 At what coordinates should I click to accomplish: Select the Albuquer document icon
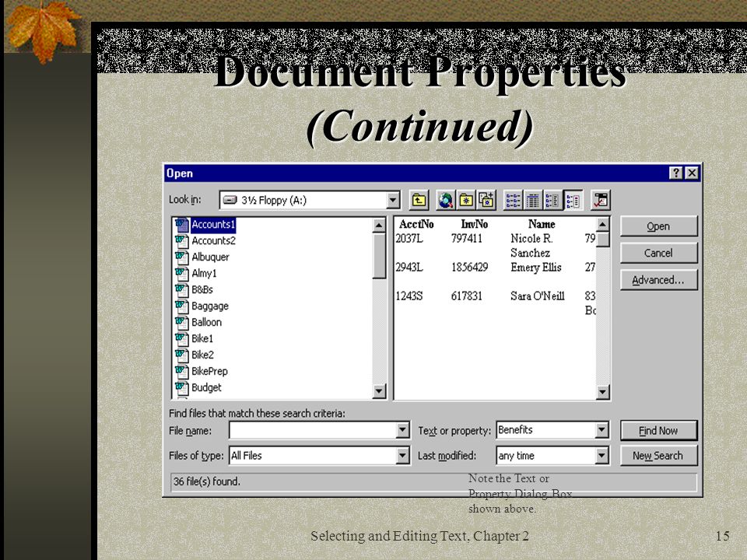pos(181,257)
